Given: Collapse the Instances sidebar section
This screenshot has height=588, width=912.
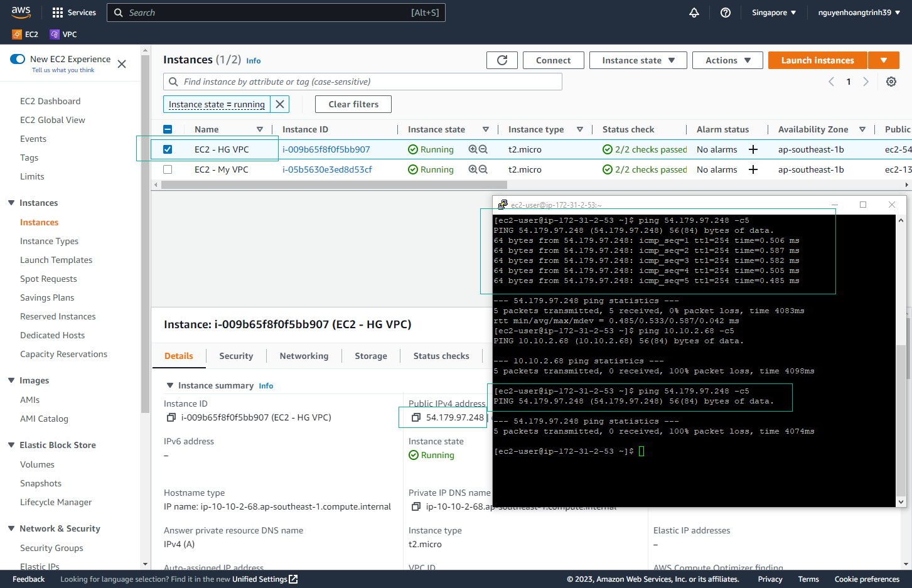Looking at the screenshot, I should [11, 203].
